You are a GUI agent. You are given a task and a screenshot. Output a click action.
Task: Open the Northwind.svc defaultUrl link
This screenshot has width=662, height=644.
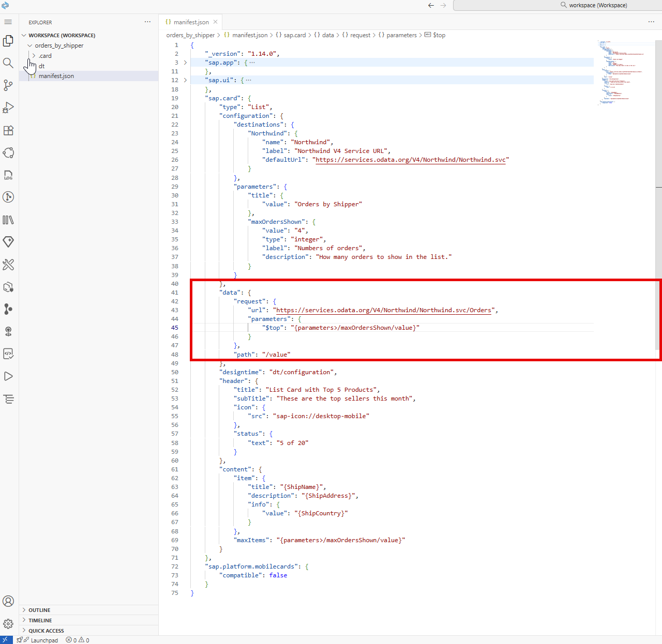[x=411, y=160]
